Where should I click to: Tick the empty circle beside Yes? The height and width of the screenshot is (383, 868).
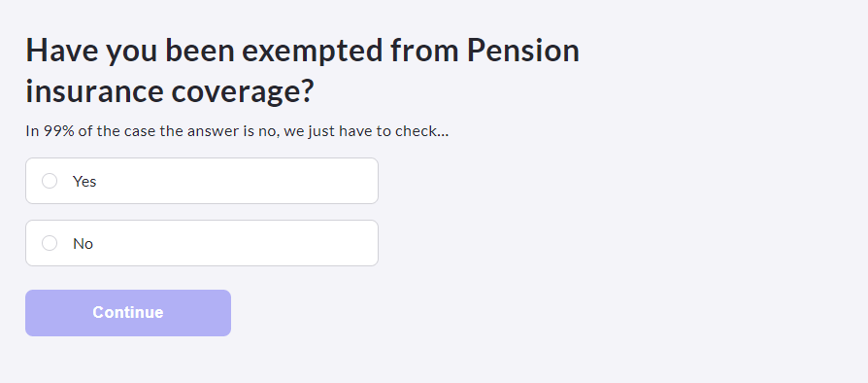click(50, 181)
